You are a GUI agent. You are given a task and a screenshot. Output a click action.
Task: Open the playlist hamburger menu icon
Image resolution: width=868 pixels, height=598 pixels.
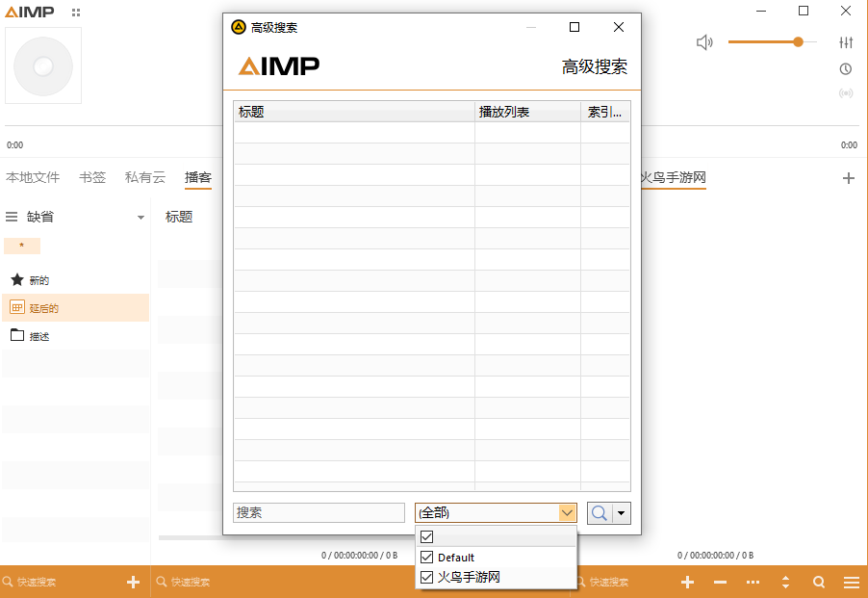tap(852, 582)
